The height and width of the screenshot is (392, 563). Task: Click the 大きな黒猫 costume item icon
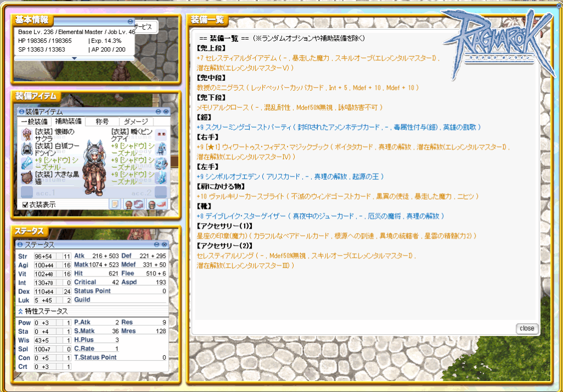(x=27, y=178)
